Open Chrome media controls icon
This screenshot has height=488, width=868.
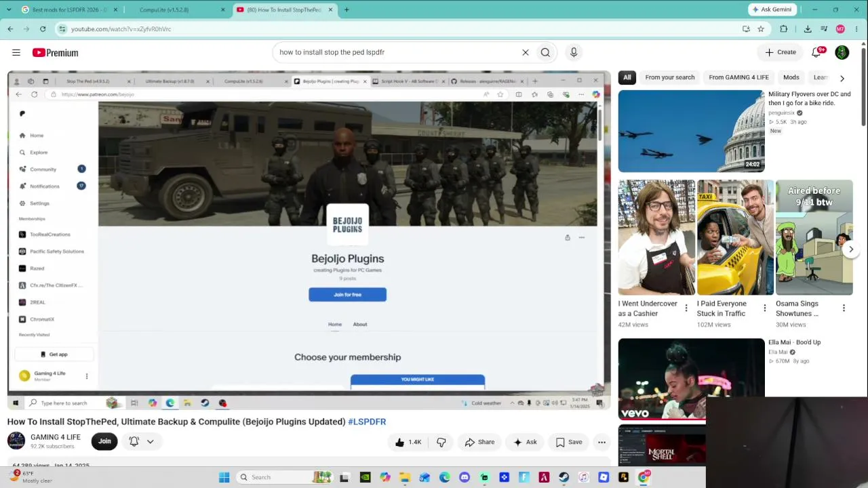tap(824, 28)
